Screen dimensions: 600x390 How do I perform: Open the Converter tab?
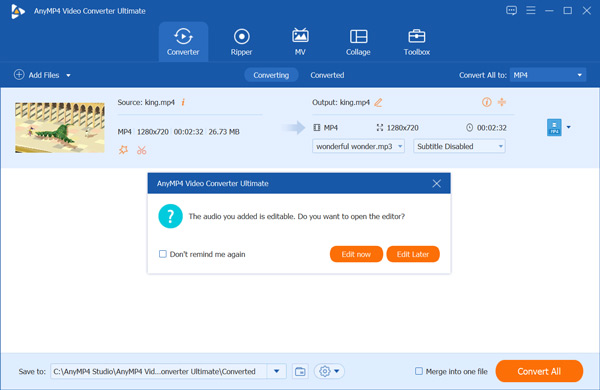[x=183, y=42]
